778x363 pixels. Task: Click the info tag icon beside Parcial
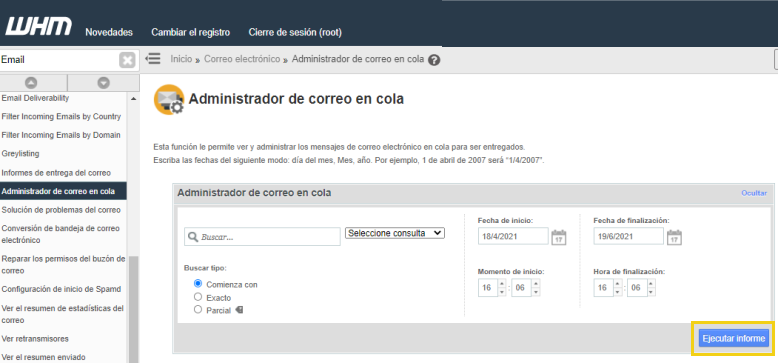pos(239,310)
